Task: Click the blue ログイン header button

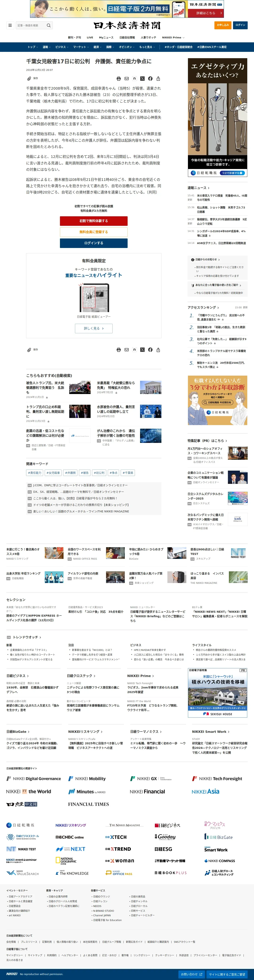Action: 240,26
